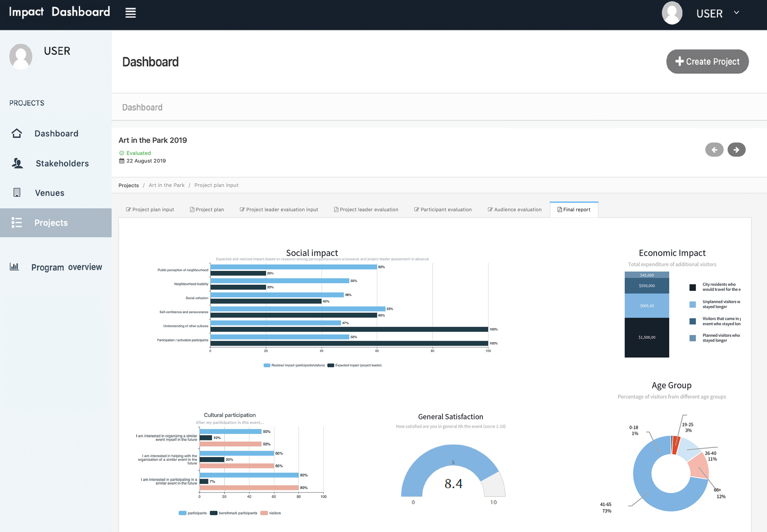Toggle the visitors legend in Cultural participation
This screenshot has height=532, width=767.
pyautogui.click(x=271, y=513)
